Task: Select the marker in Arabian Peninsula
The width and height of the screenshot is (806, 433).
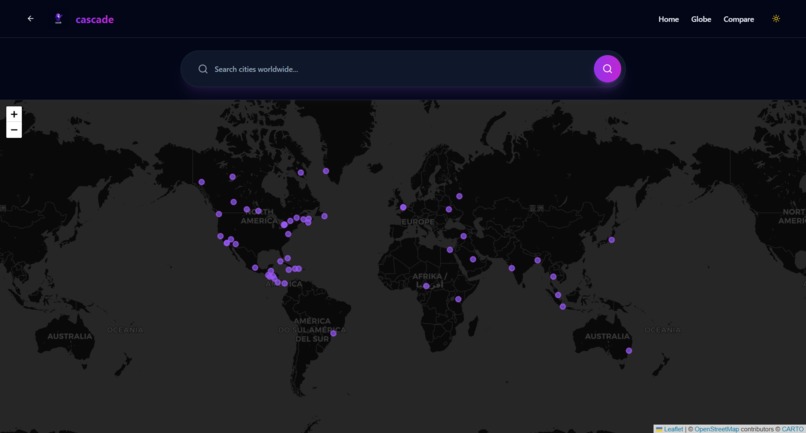Action: tap(473, 259)
